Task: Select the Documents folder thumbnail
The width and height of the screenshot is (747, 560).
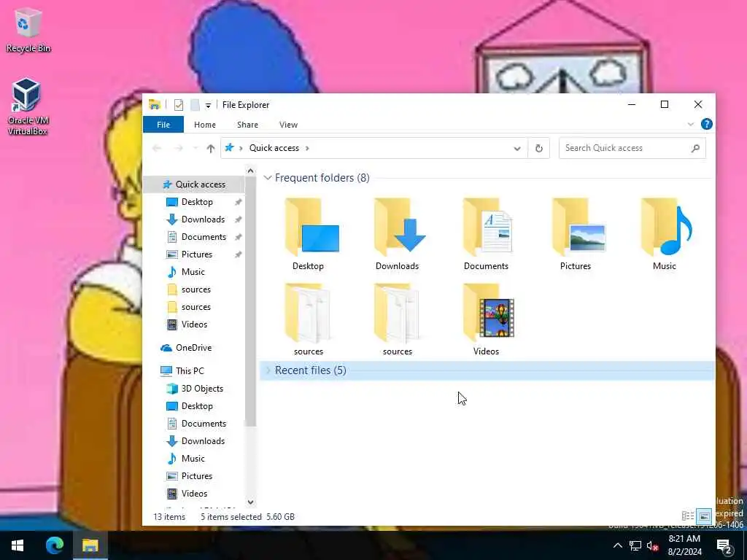Action: pos(486,234)
